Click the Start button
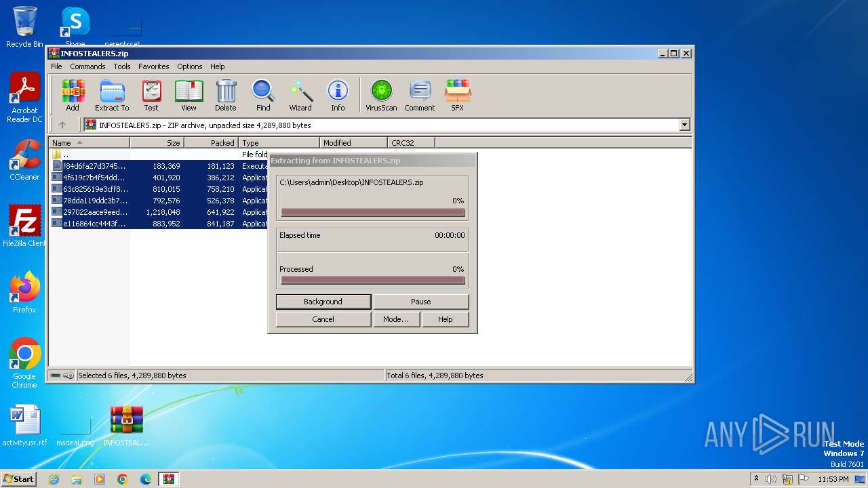Screen dimensions: 868x488 [18, 479]
